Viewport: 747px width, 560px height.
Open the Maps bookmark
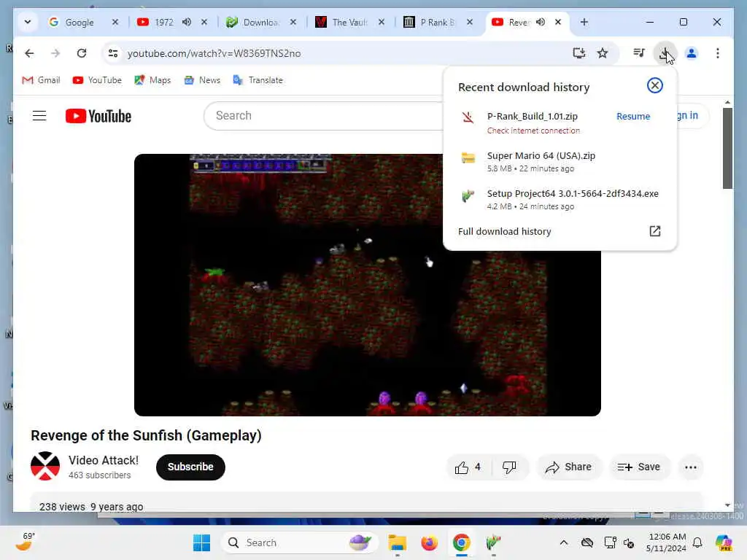[152, 80]
